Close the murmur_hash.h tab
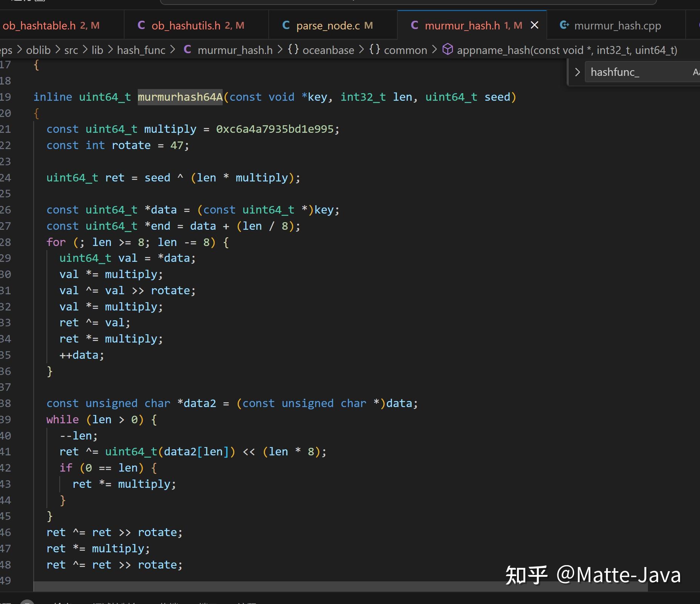 534,25
